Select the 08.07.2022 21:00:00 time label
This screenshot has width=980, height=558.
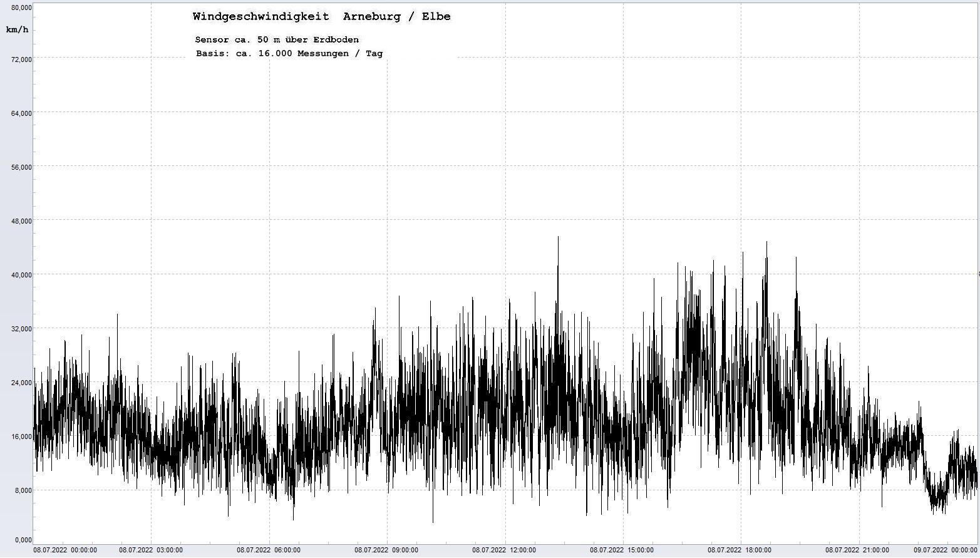pyautogui.click(x=857, y=550)
